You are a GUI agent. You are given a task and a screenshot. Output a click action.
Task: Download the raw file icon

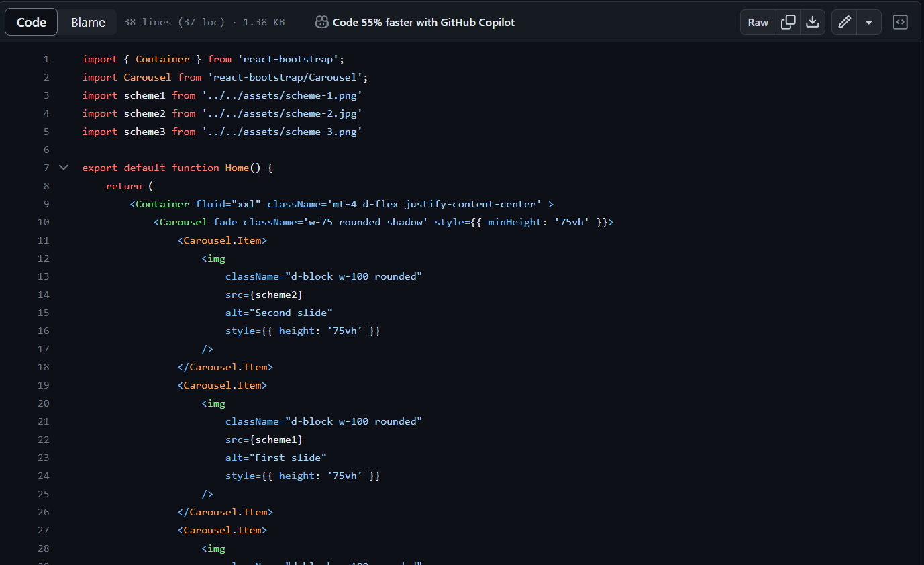coord(813,22)
